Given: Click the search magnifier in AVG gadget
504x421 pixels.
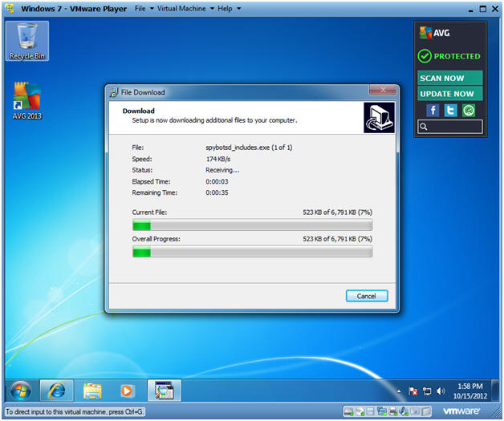Looking at the screenshot, I should 424,127.
